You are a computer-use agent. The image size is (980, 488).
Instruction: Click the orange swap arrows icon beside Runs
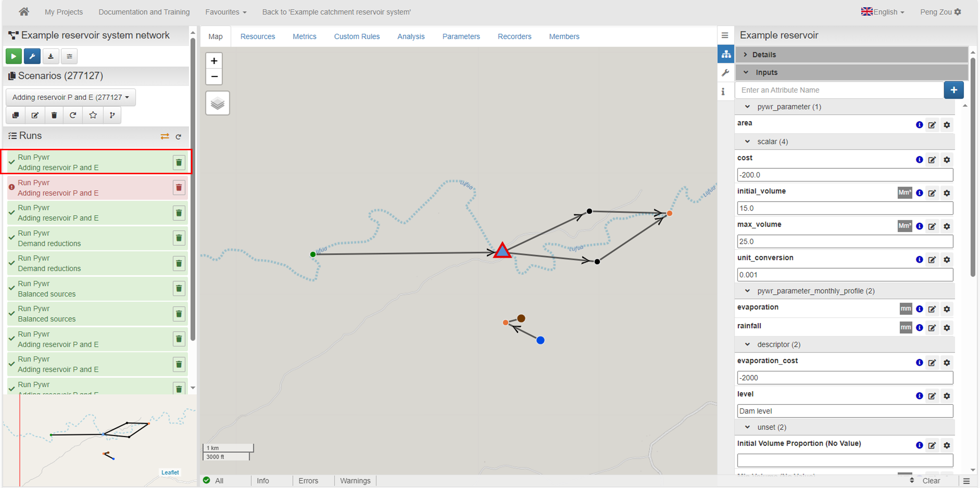click(165, 137)
